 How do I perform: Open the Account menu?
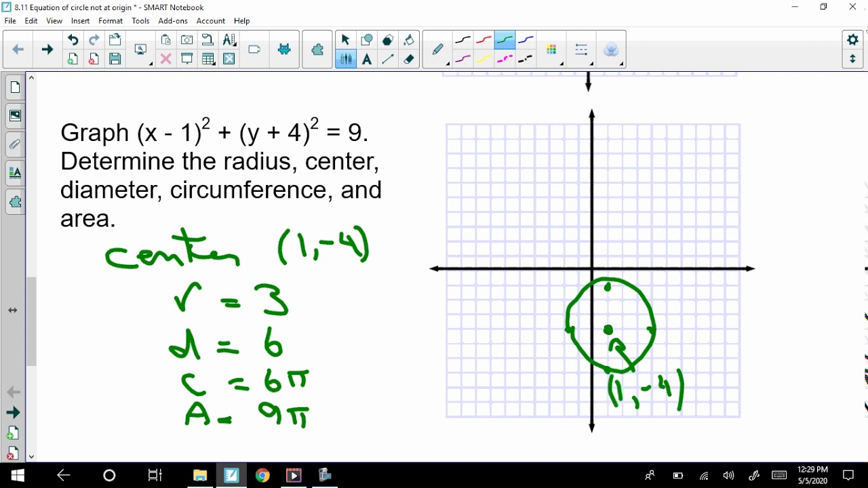tap(211, 21)
